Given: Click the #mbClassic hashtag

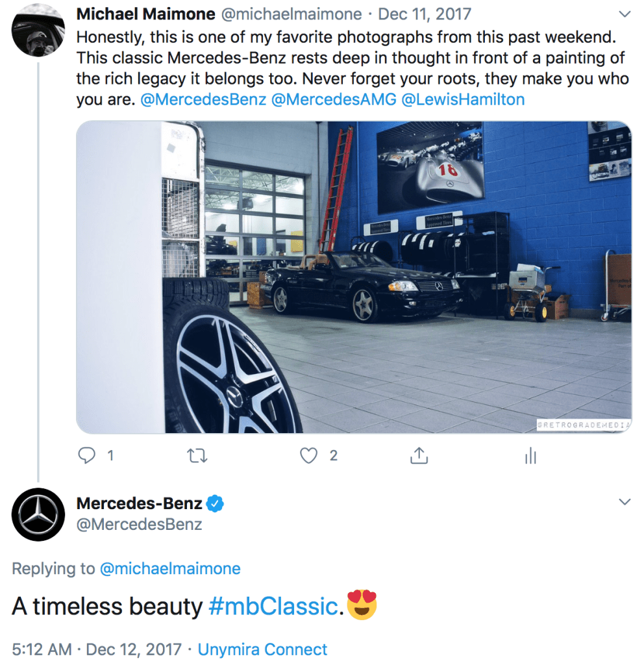Looking at the screenshot, I should tap(273, 607).
